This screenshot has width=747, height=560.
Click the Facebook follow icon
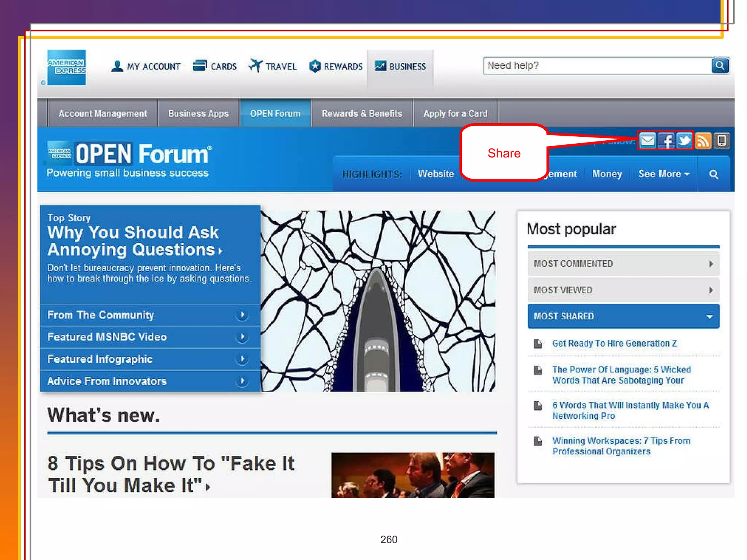point(667,141)
